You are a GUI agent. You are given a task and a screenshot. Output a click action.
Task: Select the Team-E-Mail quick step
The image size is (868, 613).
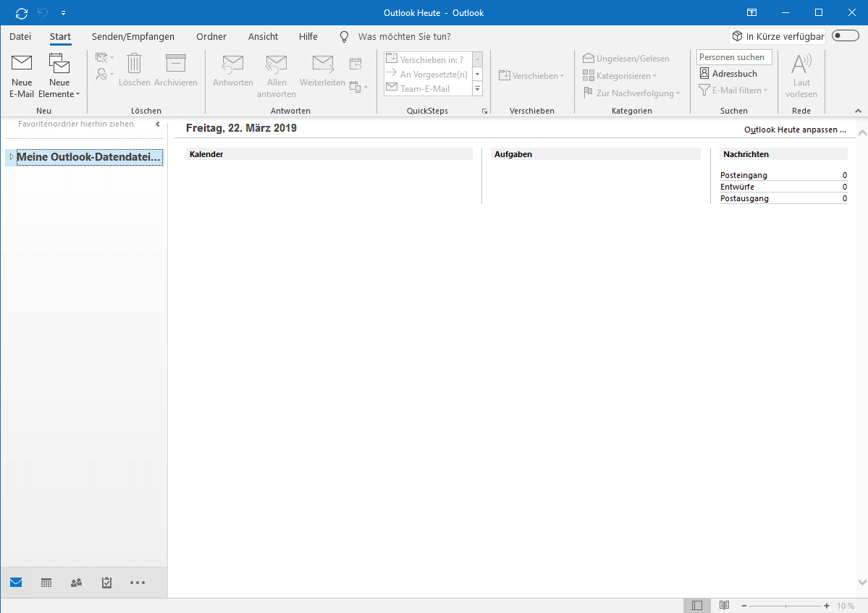[427, 88]
